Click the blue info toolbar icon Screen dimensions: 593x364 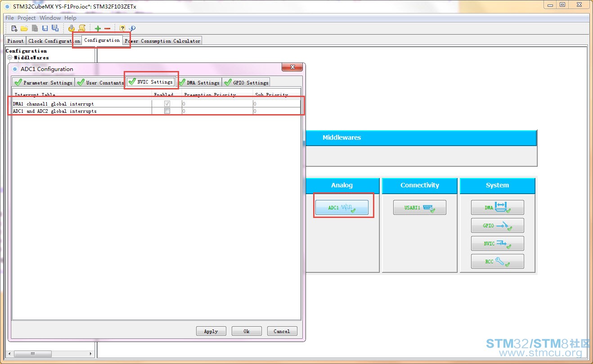coord(132,28)
